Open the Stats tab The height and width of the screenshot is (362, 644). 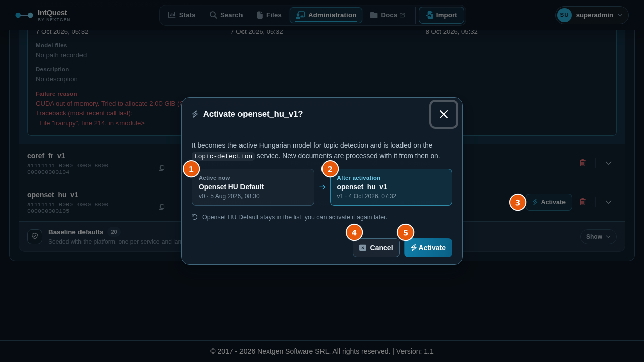182,15
